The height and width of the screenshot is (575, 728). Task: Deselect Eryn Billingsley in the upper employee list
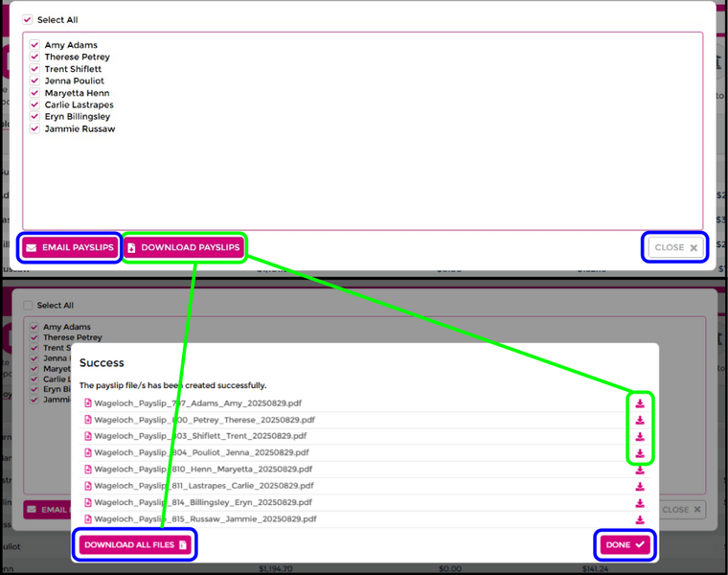[34, 117]
